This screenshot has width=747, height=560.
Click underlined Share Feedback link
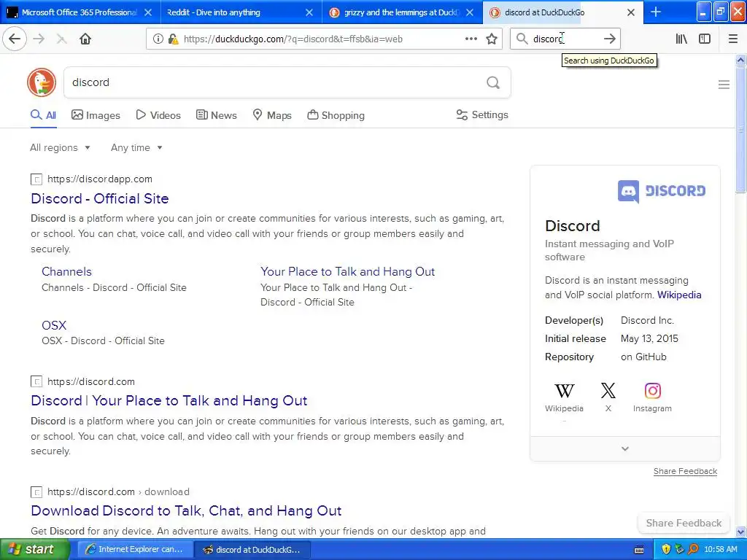coord(685,471)
